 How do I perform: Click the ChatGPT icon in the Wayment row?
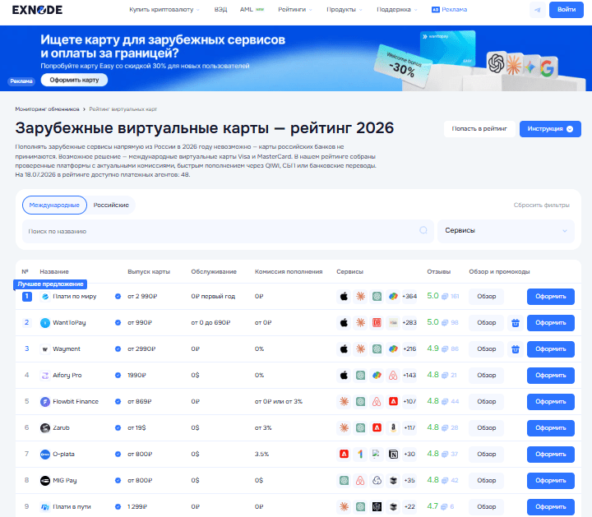(376, 349)
